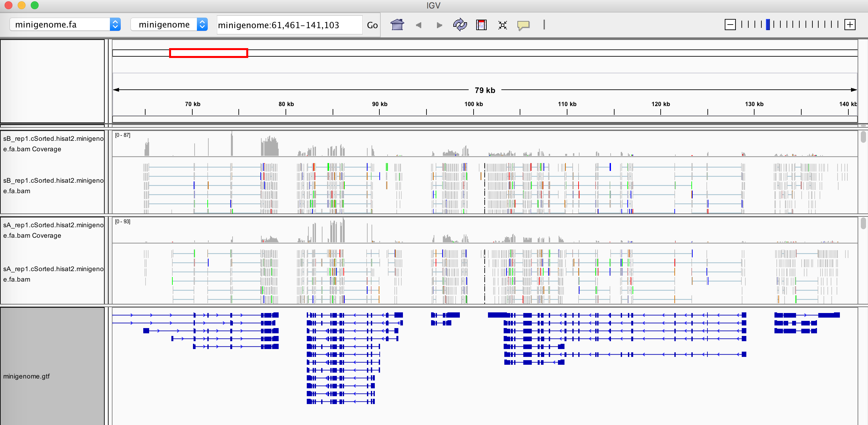
Task: Open the minigenome chromosome dropdown
Action: pyautogui.click(x=169, y=25)
